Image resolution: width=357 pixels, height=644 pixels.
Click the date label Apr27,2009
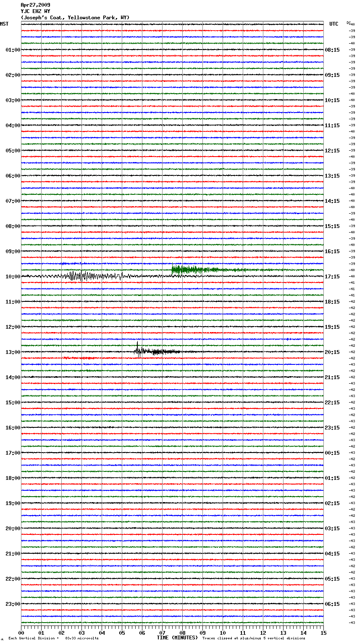(x=35, y=5)
